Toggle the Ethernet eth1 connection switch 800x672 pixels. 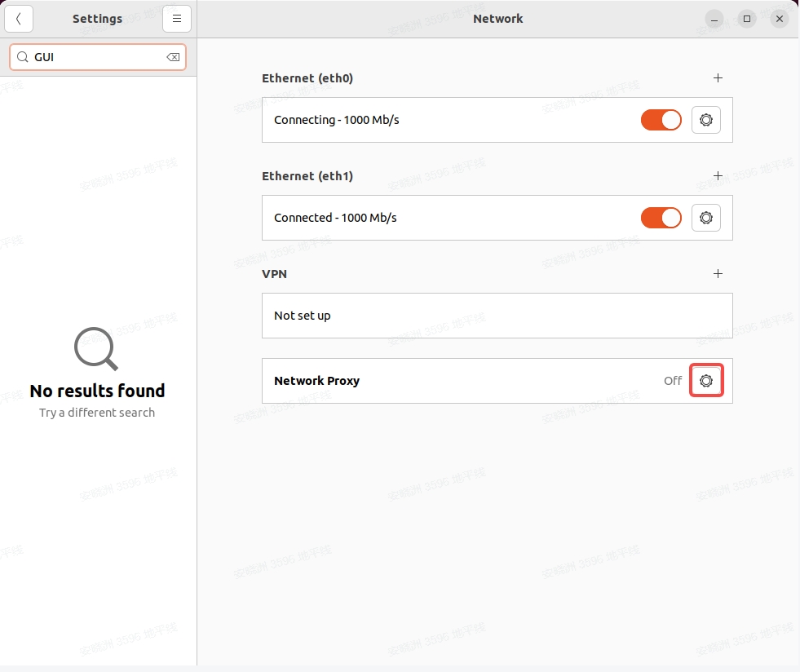pos(661,218)
